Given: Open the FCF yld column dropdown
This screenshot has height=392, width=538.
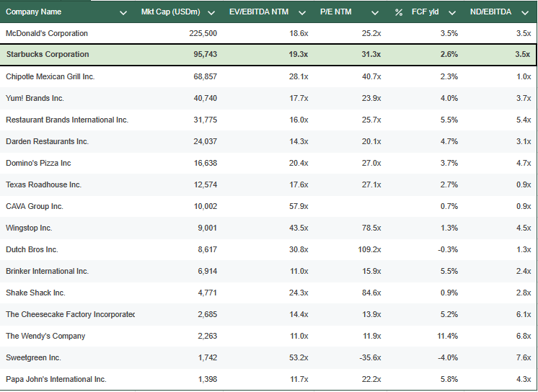Looking at the screenshot, I should coord(452,13).
